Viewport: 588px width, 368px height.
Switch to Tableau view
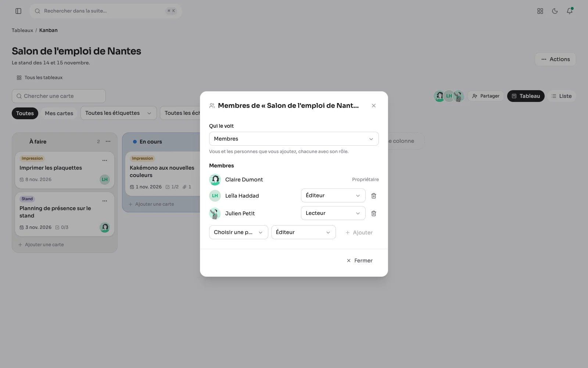coord(526,96)
